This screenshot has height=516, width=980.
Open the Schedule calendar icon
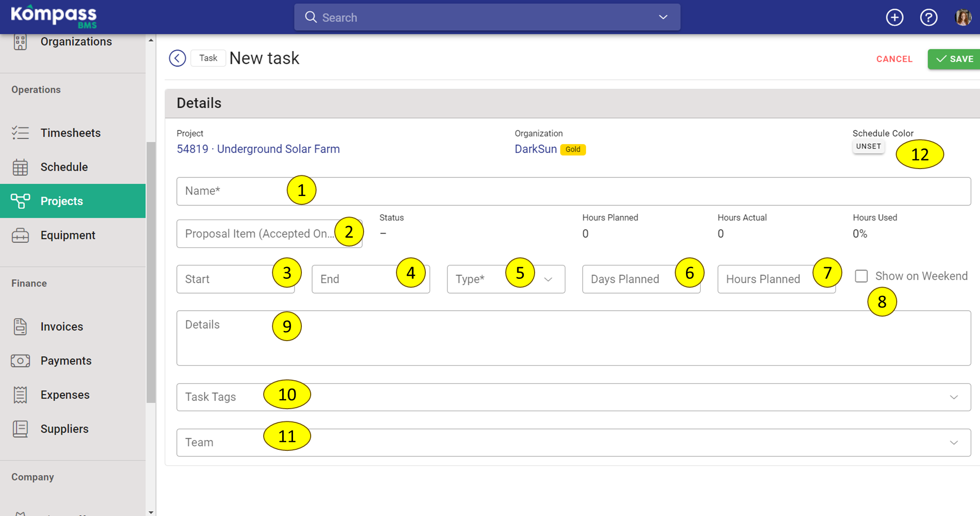[20, 167]
